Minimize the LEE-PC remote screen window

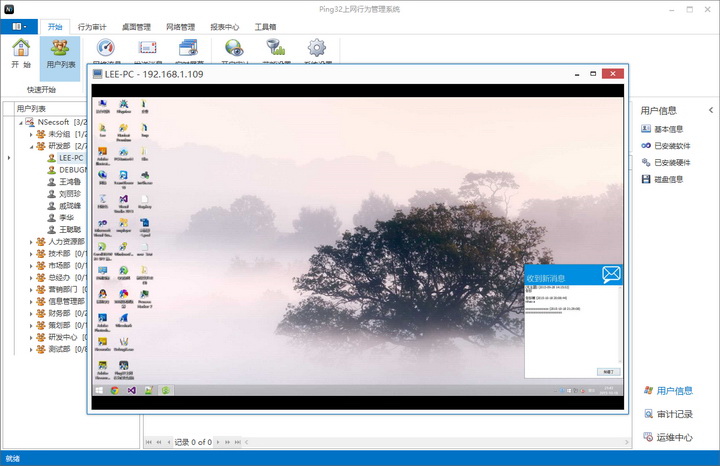[577, 74]
